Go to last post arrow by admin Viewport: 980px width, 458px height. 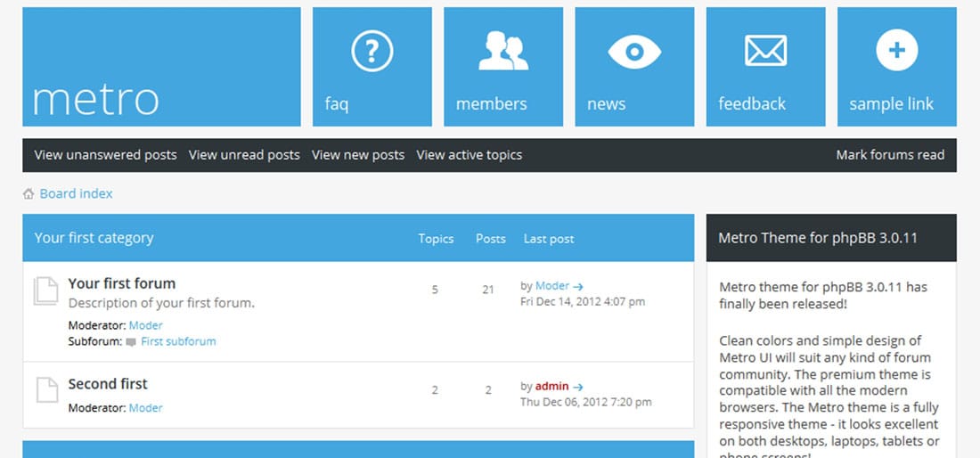(x=578, y=387)
